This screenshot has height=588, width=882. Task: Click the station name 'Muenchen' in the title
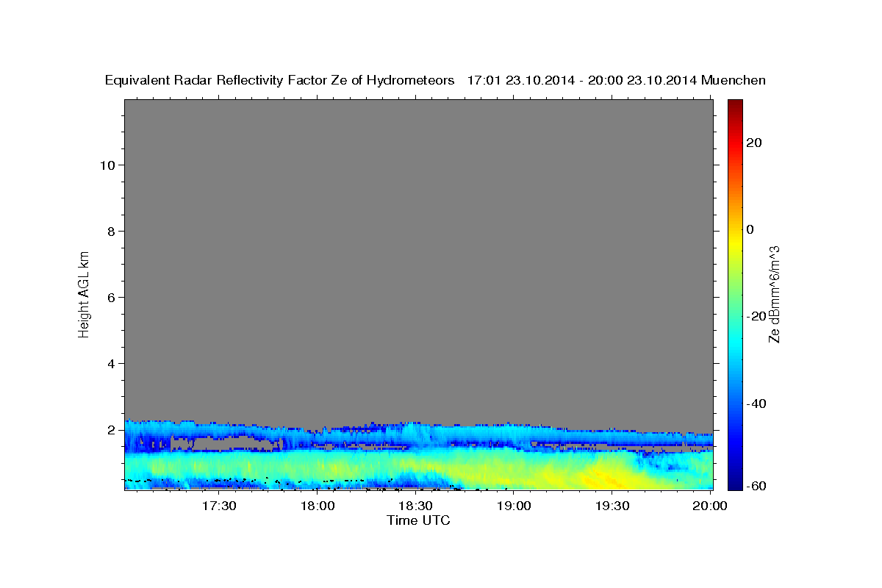tap(734, 80)
